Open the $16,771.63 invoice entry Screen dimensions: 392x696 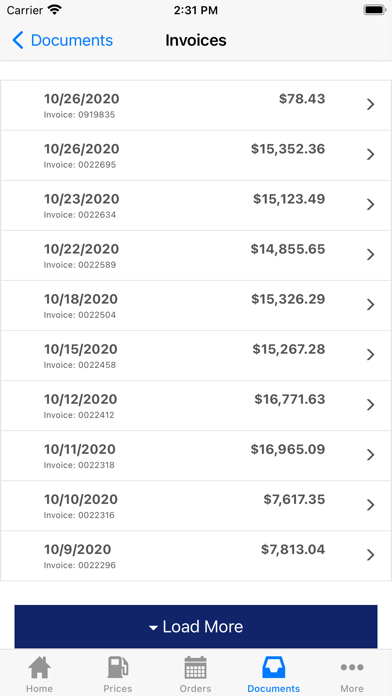(196, 406)
